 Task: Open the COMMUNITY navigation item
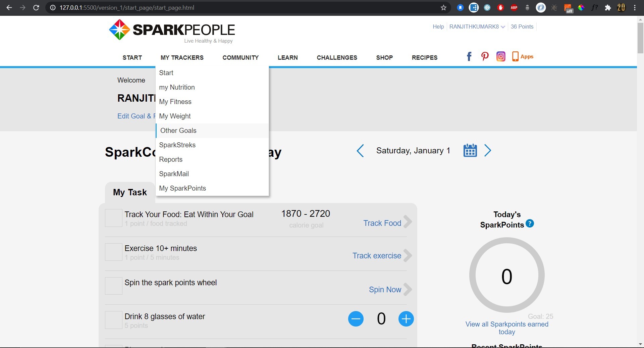(x=240, y=58)
